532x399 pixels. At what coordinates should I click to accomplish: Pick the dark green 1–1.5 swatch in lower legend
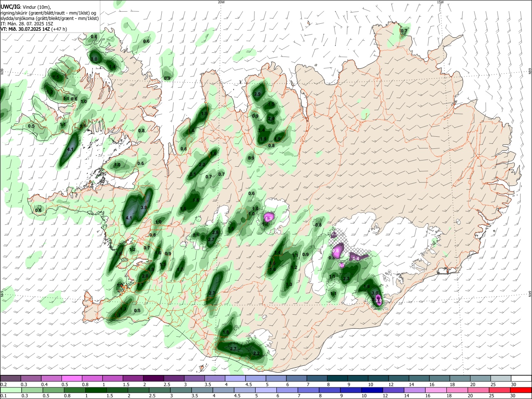point(95,390)
